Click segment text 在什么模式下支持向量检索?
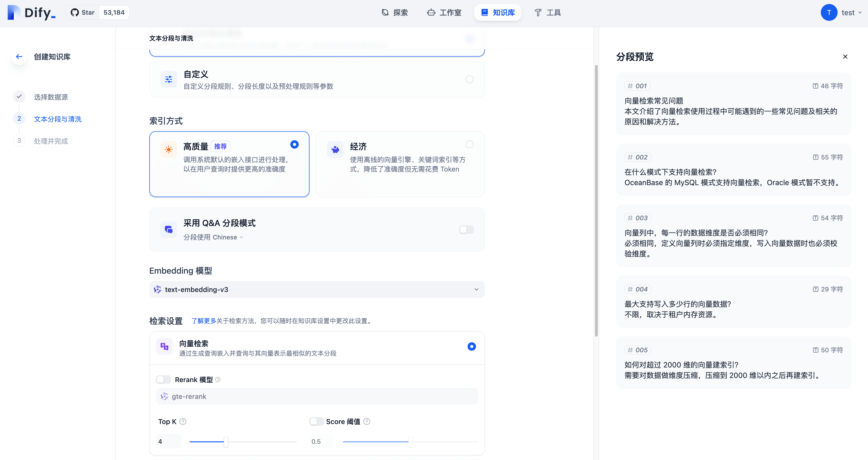 click(670, 172)
